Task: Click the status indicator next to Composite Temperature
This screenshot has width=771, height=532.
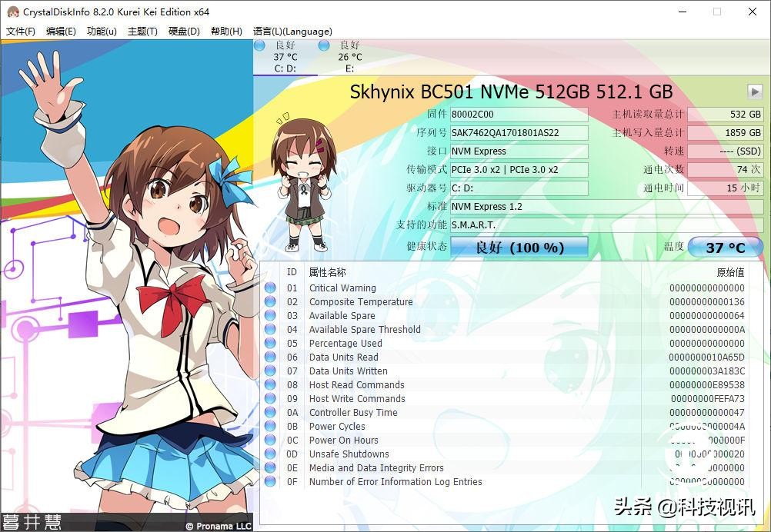Action: click(x=272, y=301)
